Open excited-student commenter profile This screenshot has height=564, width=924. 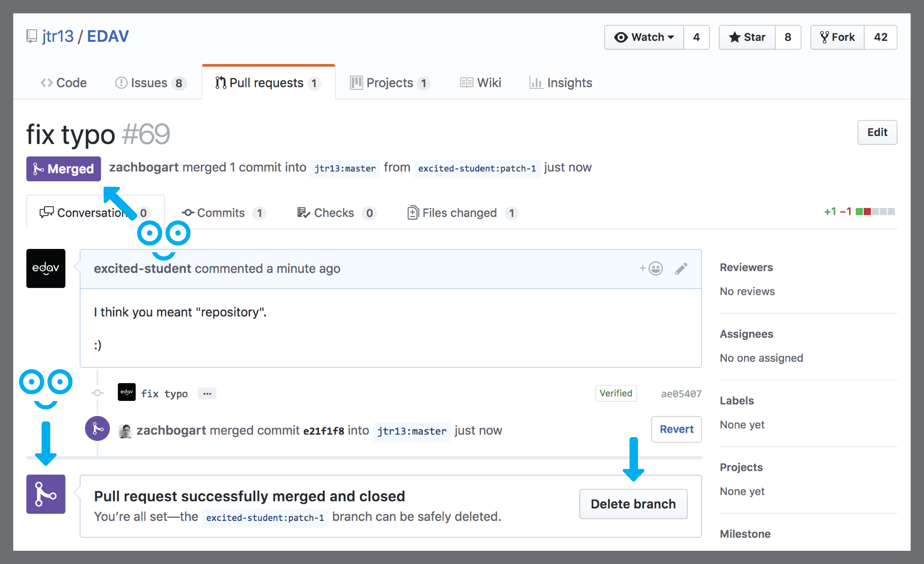pos(143,269)
